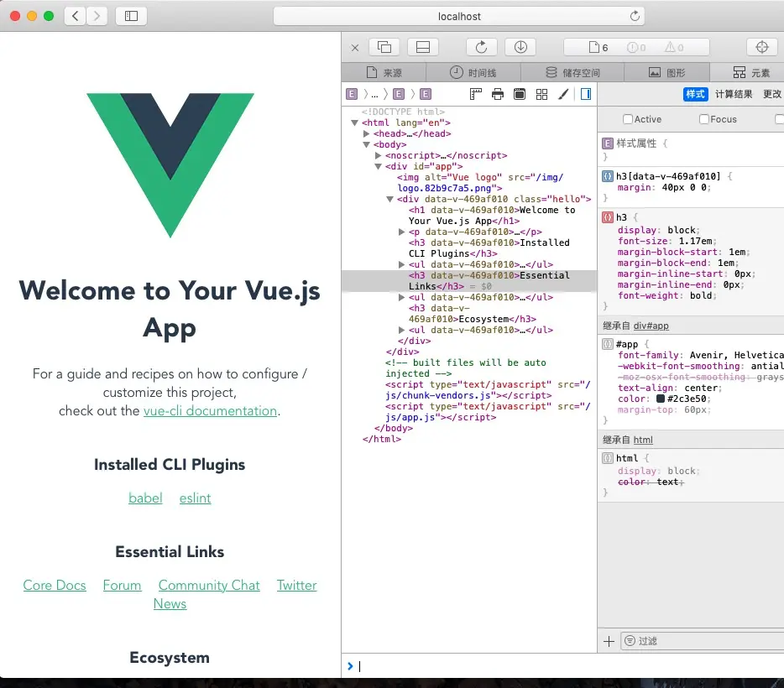The height and width of the screenshot is (688, 784).
Task: Toggle the details sidebar panel icon
Action: tap(586, 94)
